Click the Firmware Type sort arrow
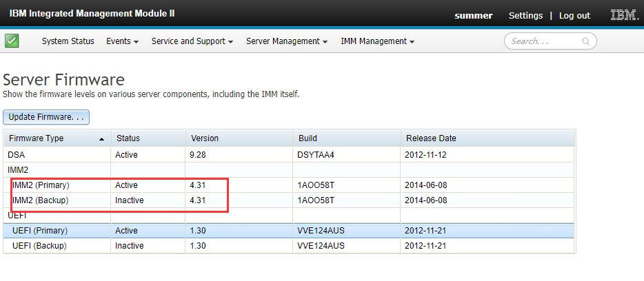This screenshot has height=281, width=644. point(101,139)
